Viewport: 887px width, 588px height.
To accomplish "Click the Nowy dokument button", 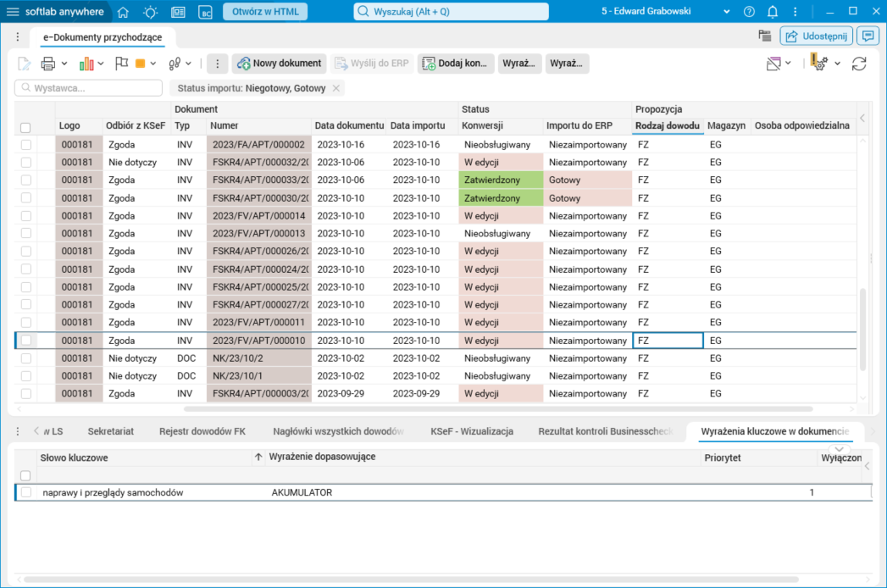I will coord(279,64).
